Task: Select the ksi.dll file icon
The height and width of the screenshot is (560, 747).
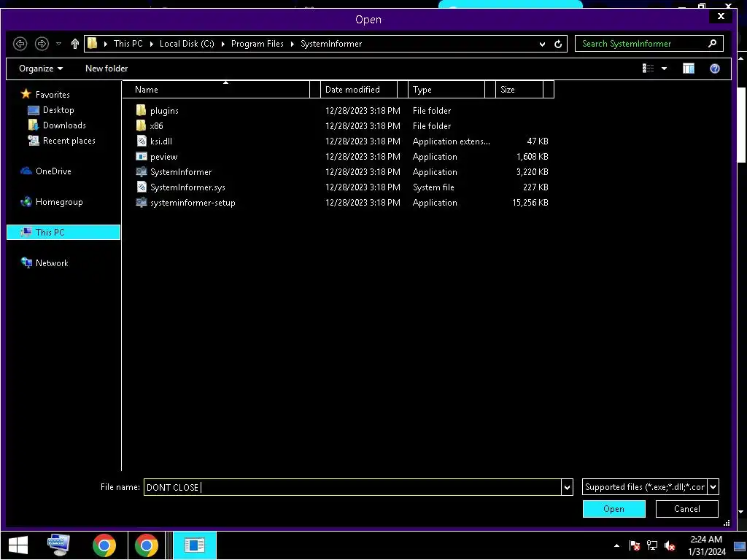Action: (x=142, y=141)
